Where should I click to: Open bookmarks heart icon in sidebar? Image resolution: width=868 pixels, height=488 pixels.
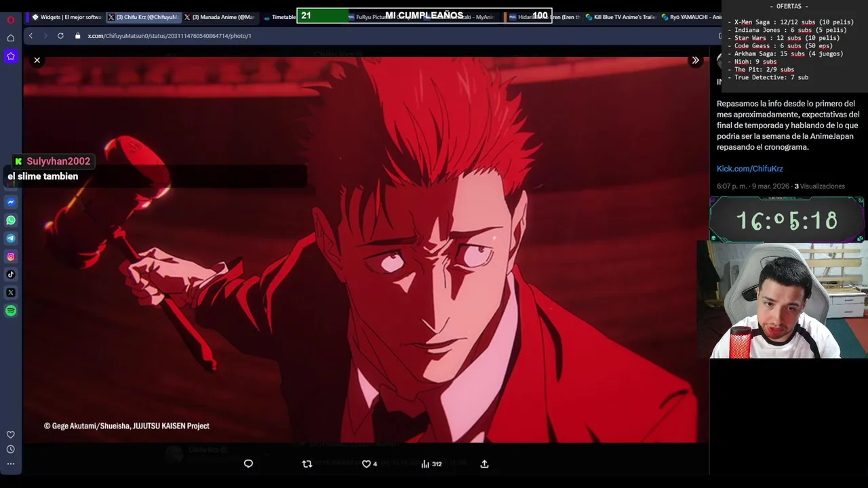coord(11,434)
